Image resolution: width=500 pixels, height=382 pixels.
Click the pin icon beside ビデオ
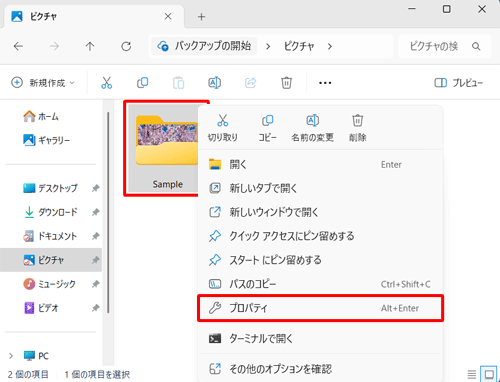click(x=96, y=308)
